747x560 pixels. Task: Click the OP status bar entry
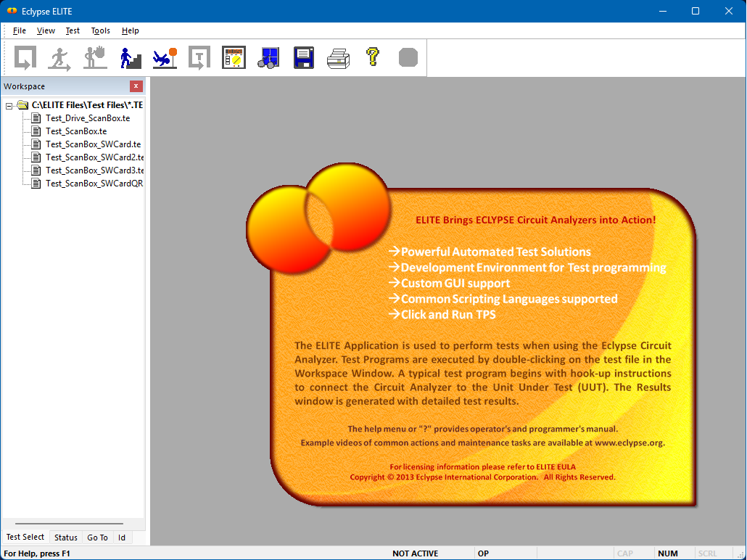pyautogui.click(x=483, y=553)
